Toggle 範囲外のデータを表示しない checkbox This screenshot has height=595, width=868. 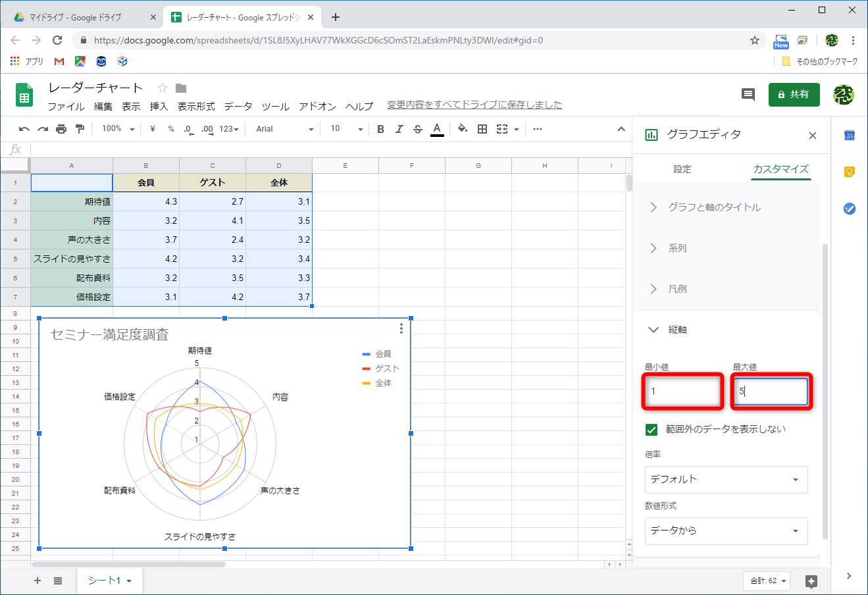pyautogui.click(x=651, y=430)
